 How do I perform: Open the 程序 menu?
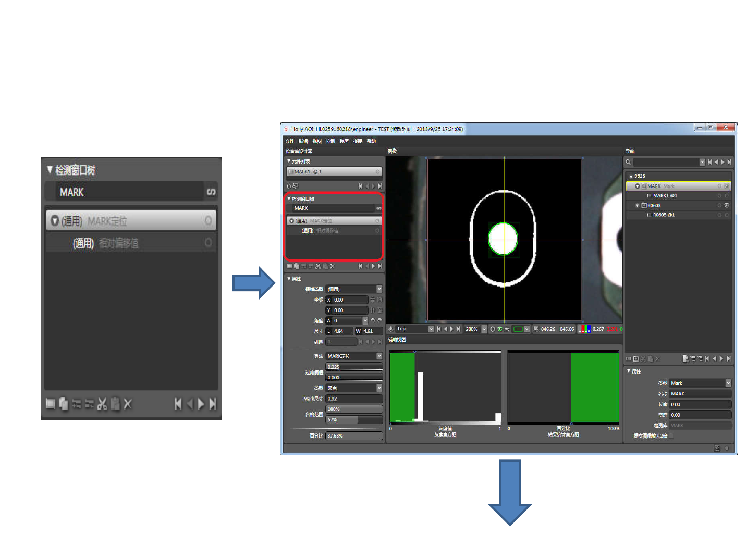(x=344, y=141)
